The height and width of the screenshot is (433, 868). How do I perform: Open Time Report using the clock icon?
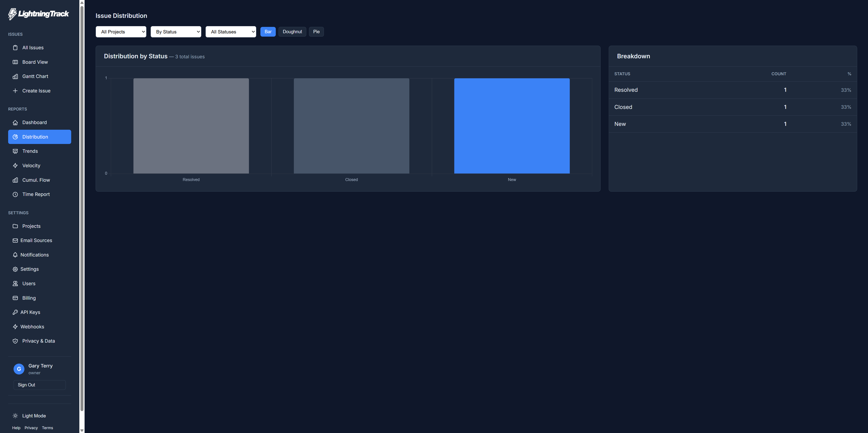pyautogui.click(x=16, y=194)
